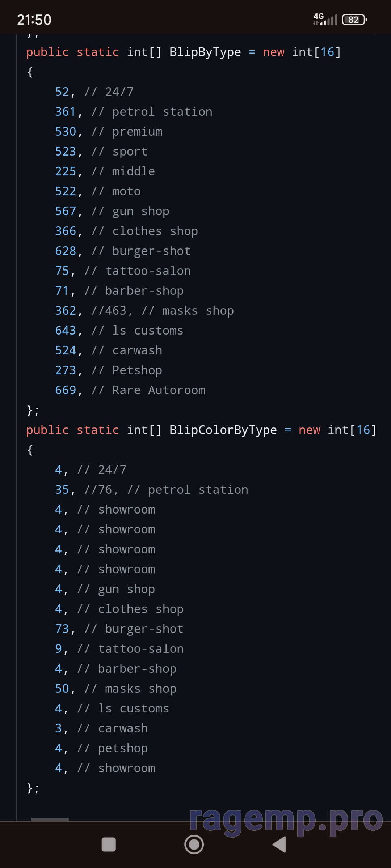Click the "tattoo-salon" comment beside 75
This screenshot has height=868, width=391.
tap(148, 271)
